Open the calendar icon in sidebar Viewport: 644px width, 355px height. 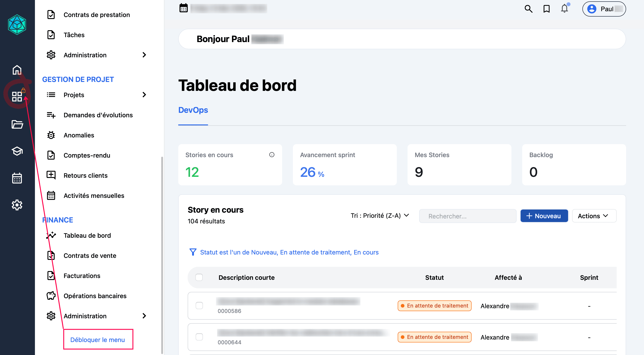click(x=17, y=178)
